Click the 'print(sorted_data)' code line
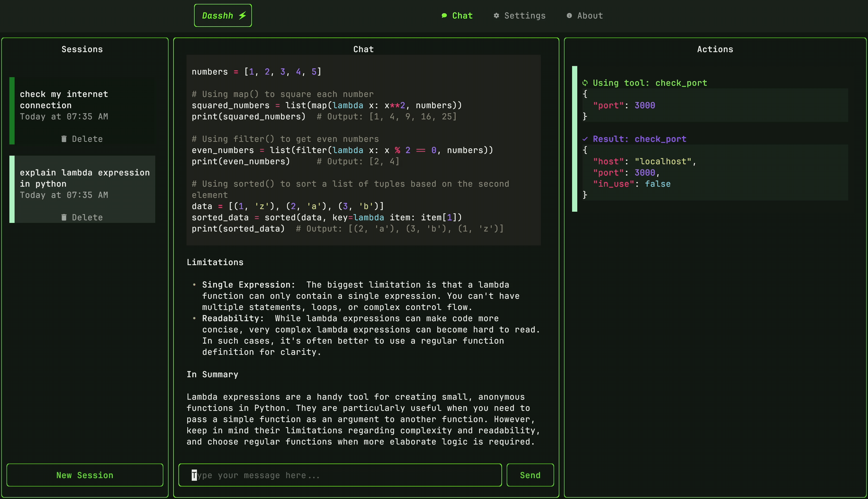 [348, 229]
